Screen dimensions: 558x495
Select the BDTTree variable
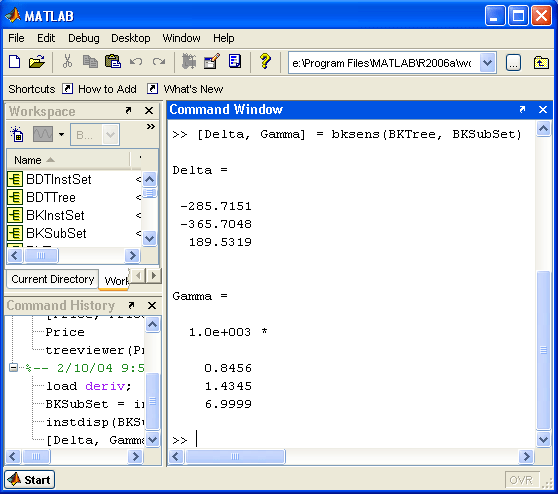[x=51, y=197]
